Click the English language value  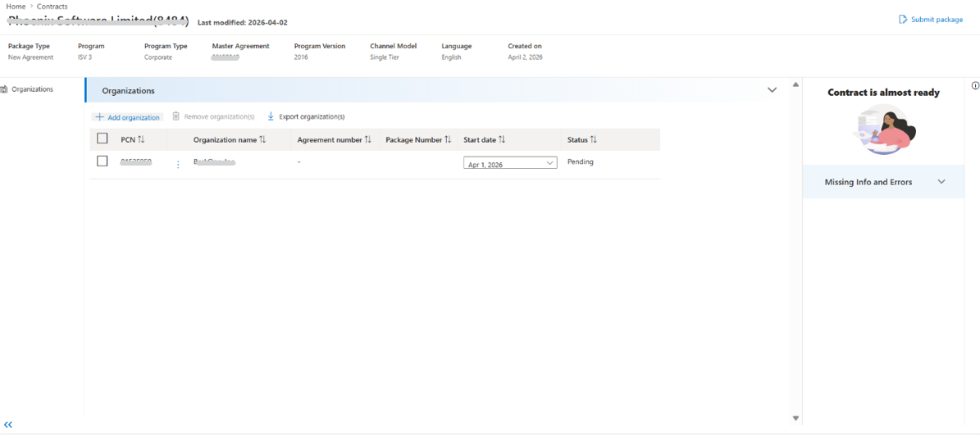tap(451, 57)
